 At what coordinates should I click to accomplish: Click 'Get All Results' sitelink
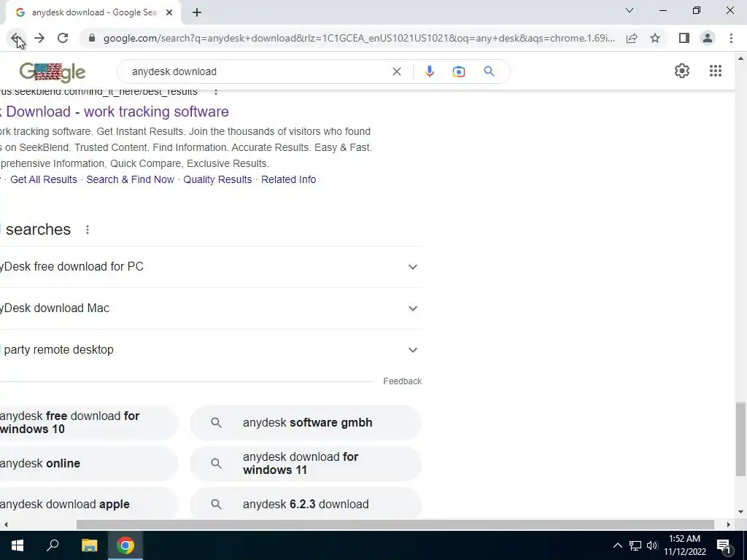pos(43,179)
